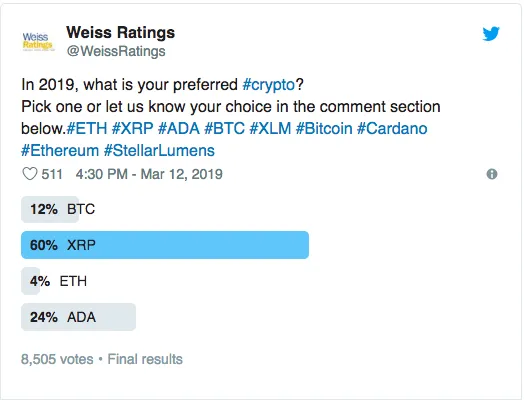This screenshot has width=524, height=400.
Task: Open the #ETH hashtag
Action: [87, 129]
